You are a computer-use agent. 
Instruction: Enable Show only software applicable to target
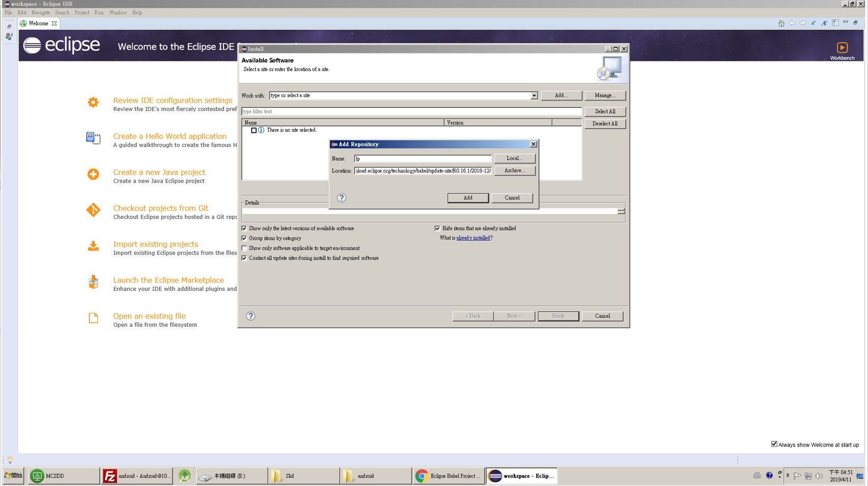click(x=244, y=248)
